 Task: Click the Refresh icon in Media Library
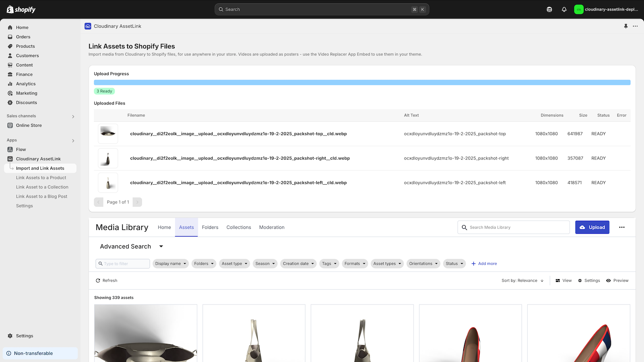tap(98, 280)
